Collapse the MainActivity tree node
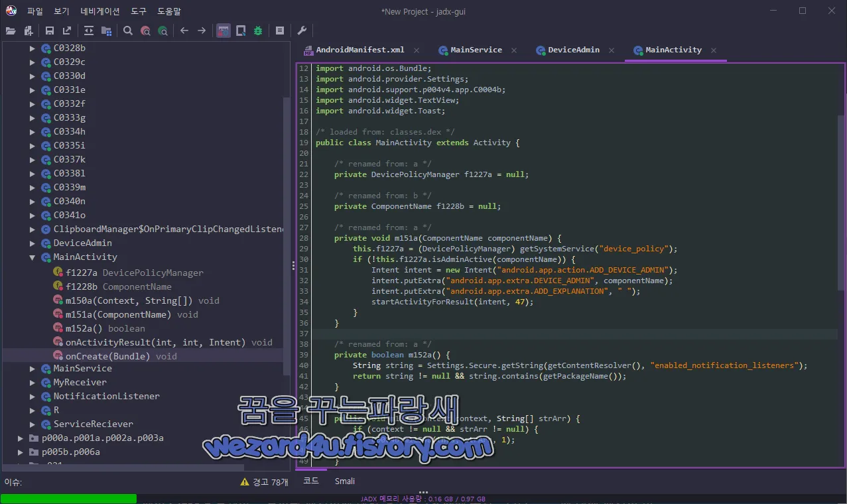The image size is (847, 504). point(32,257)
